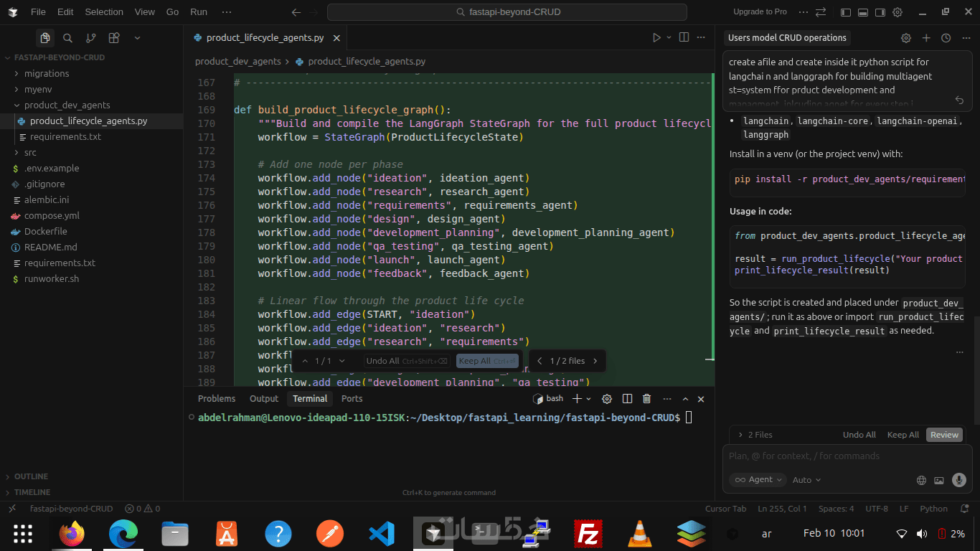Click the fastapi-beyond-CRUD command center search
980x551 pixels.
tap(507, 12)
